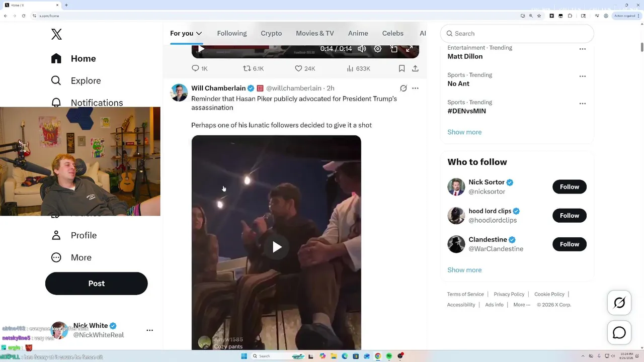Follow hood lord clips
This screenshot has width=644, height=362.
point(570,215)
